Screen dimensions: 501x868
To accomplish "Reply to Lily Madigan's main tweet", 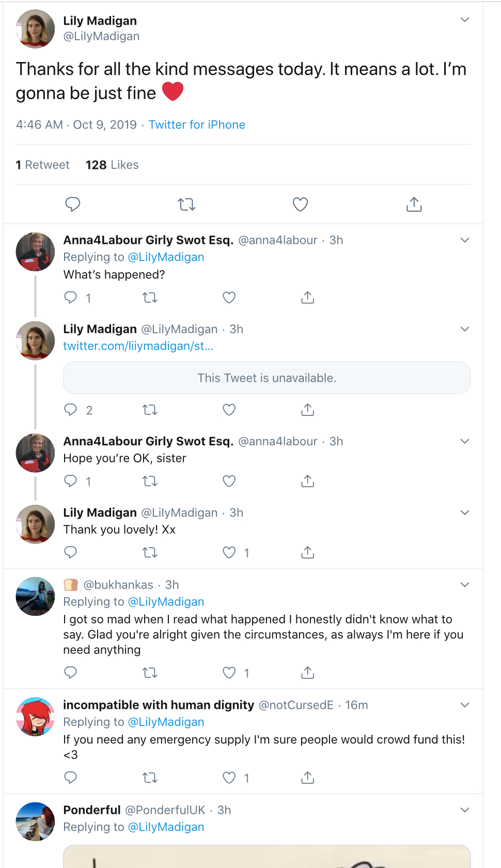I will (x=73, y=205).
